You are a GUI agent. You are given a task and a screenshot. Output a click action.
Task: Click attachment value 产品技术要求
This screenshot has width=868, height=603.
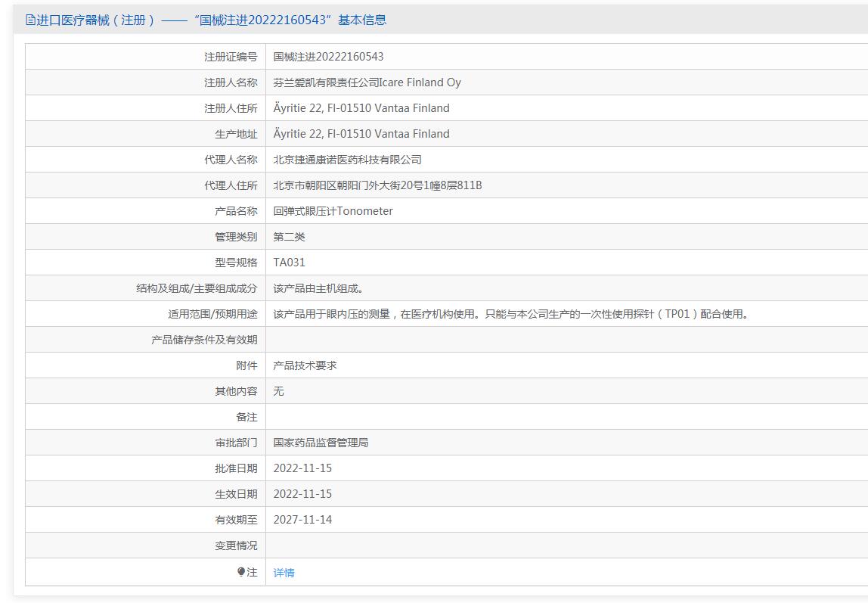coord(305,365)
